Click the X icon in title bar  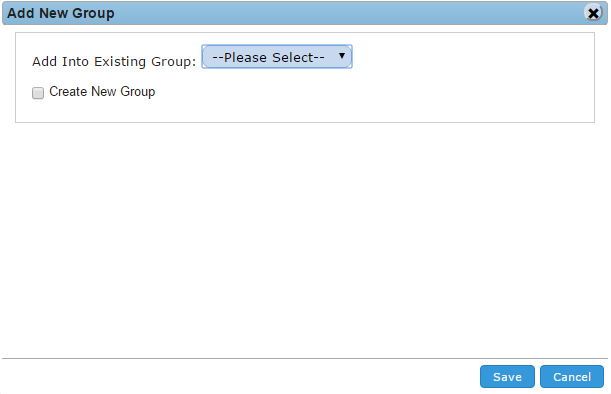pyautogui.click(x=593, y=13)
